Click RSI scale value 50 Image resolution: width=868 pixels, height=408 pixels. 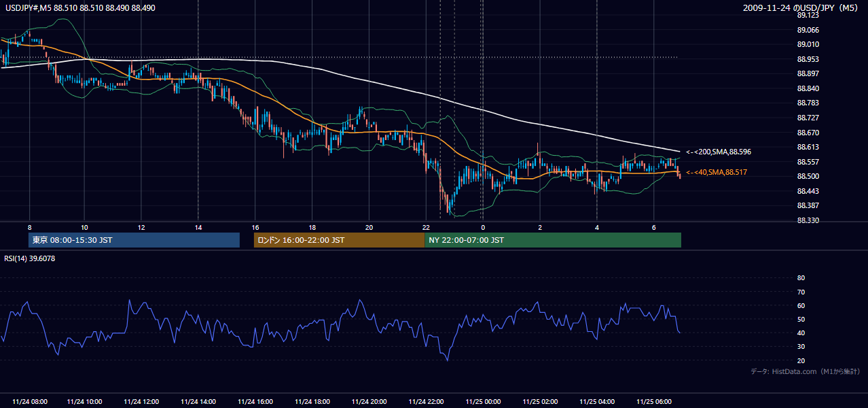[x=801, y=319]
